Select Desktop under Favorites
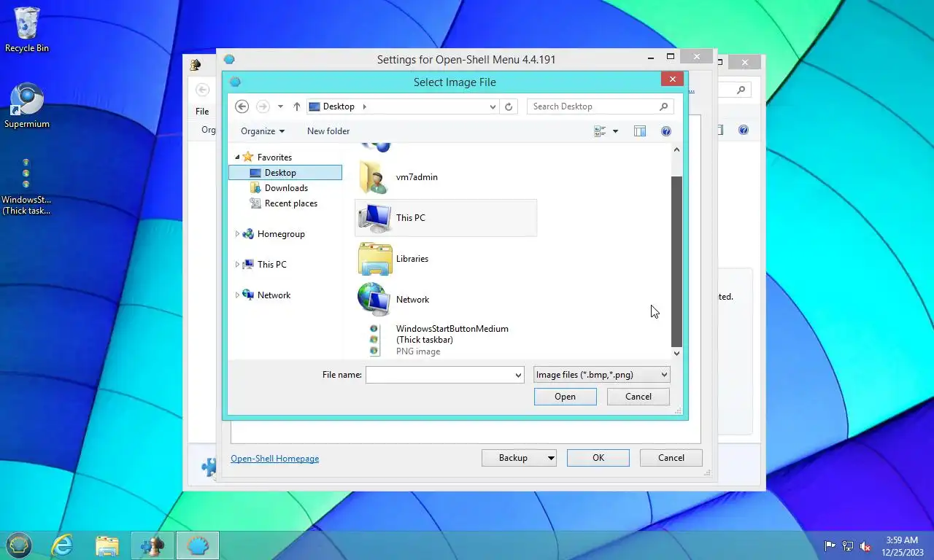The height and width of the screenshot is (560, 934). (x=285, y=173)
